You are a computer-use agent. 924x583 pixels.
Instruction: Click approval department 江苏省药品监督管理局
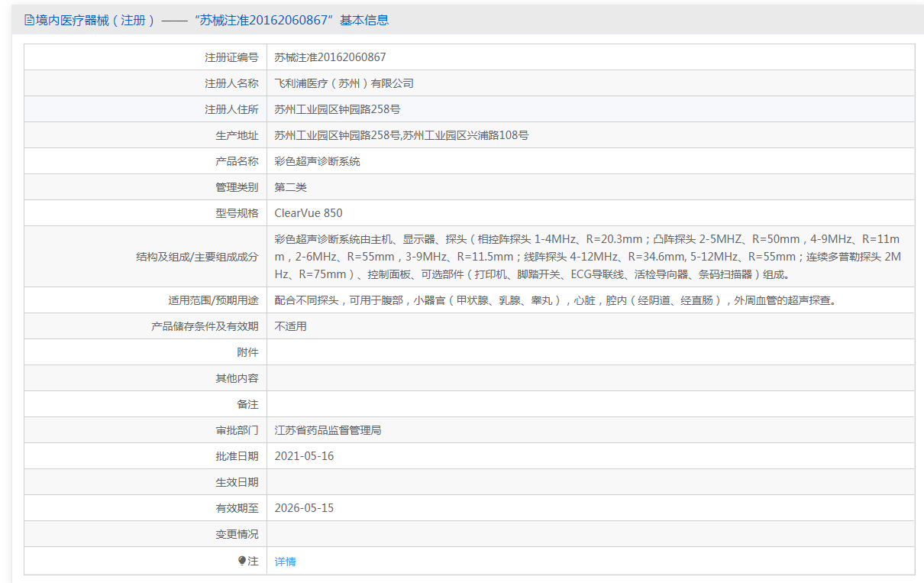point(328,430)
